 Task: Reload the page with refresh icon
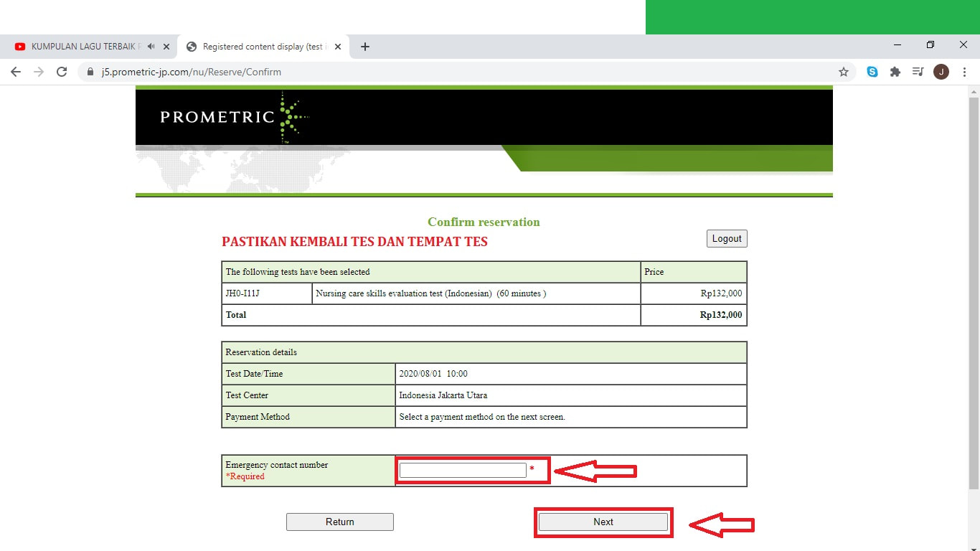[62, 72]
